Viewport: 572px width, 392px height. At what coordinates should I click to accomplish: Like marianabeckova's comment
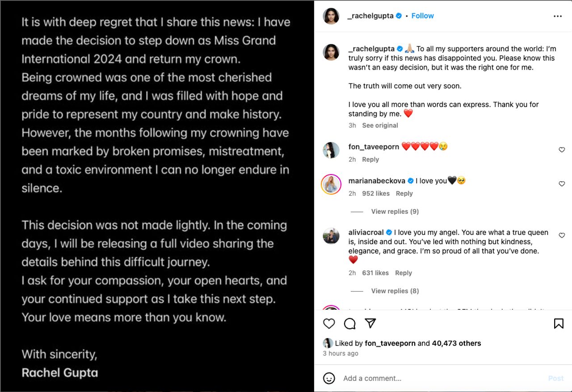point(562,184)
